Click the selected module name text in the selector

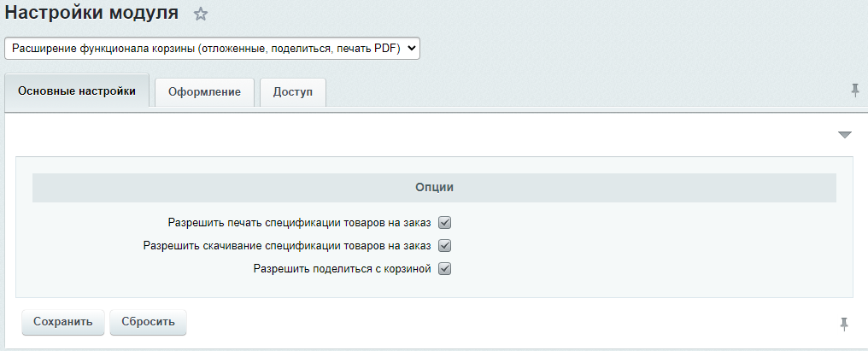(205, 49)
